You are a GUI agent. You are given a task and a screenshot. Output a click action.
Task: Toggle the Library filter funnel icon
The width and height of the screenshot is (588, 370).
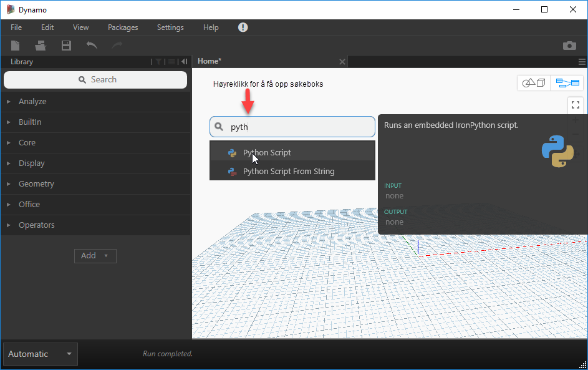pos(158,62)
